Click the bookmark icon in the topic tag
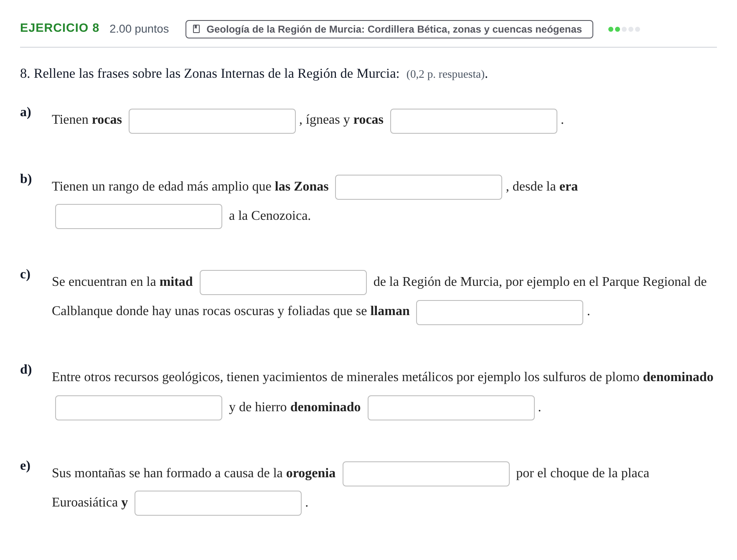Viewport: 737px width, 560px height. 196,29
